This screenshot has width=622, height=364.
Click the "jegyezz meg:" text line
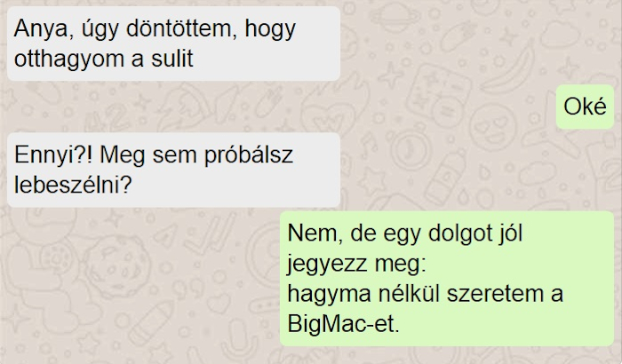[x=356, y=264]
